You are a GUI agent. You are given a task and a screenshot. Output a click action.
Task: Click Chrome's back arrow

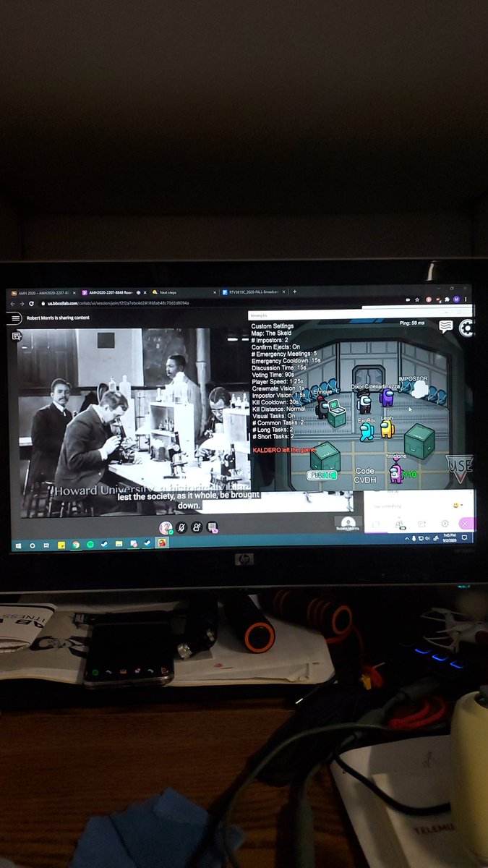tap(12, 303)
